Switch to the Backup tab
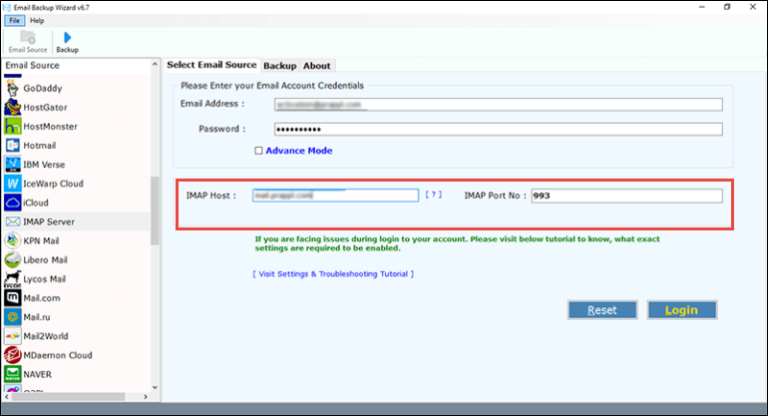Viewport: 768px width, 416px height. pos(279,66)
